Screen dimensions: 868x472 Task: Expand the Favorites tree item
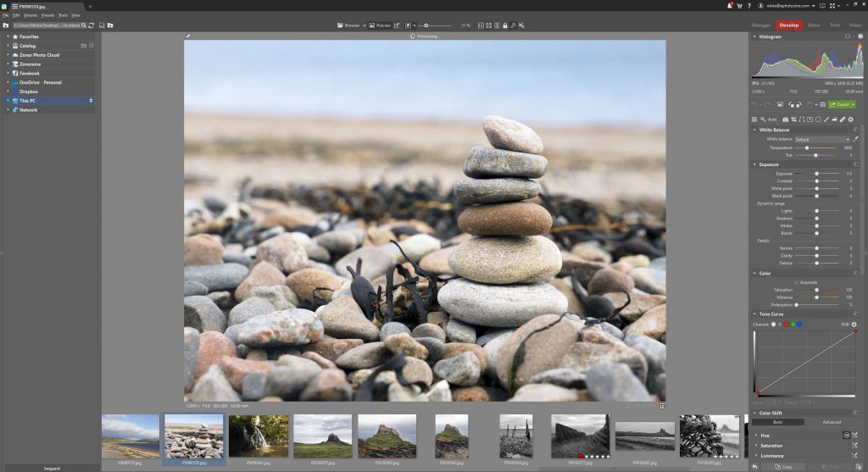click(x=8, y=36)
